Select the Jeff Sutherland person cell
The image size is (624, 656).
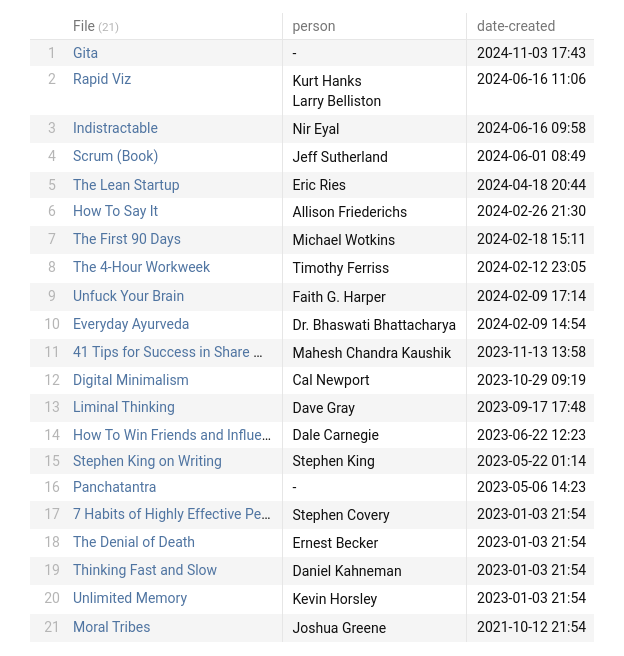click(x=340, y=157)
